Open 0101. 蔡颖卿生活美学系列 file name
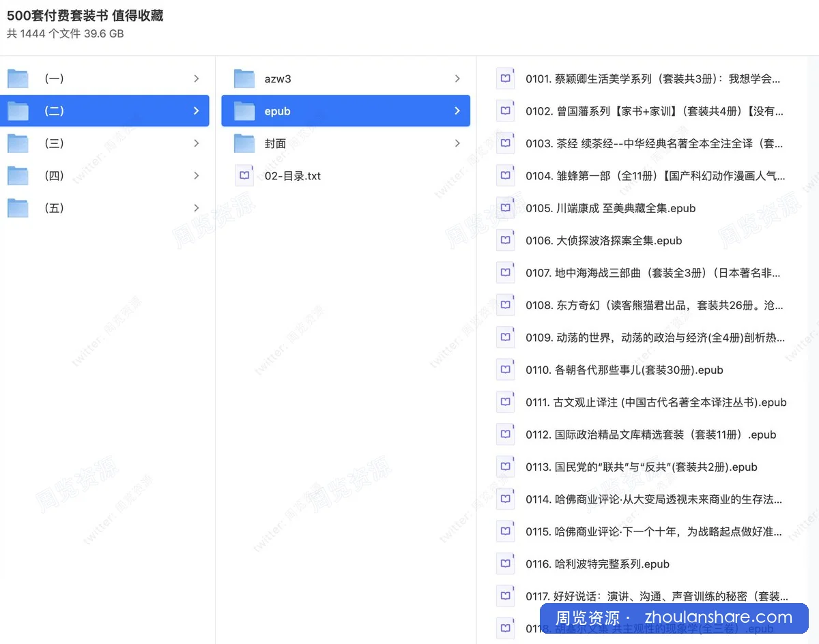819x644 pixels. tap(652, 78)
